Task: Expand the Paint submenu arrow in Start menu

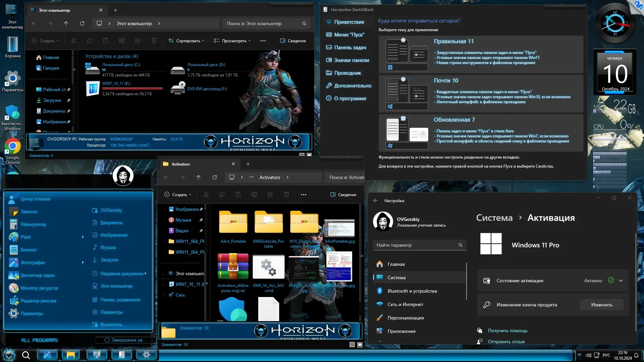Action: [x=83, y=237]
